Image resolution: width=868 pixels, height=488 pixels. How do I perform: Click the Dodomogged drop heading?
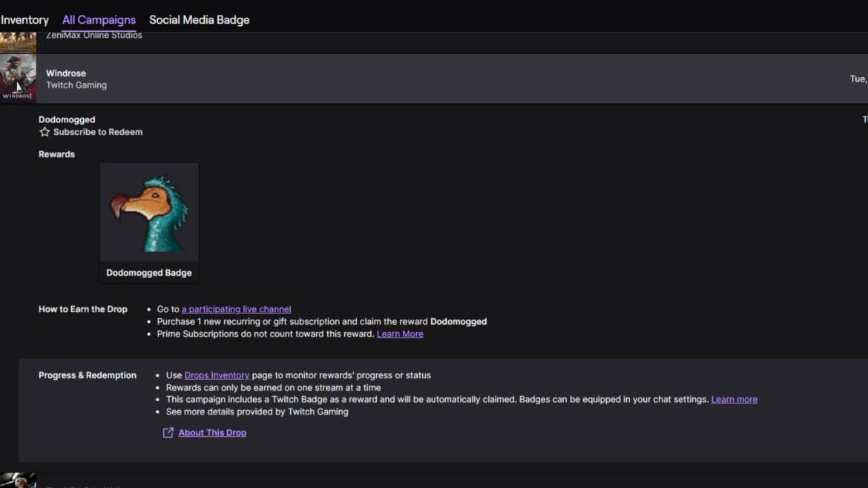[x=67, y=119]
